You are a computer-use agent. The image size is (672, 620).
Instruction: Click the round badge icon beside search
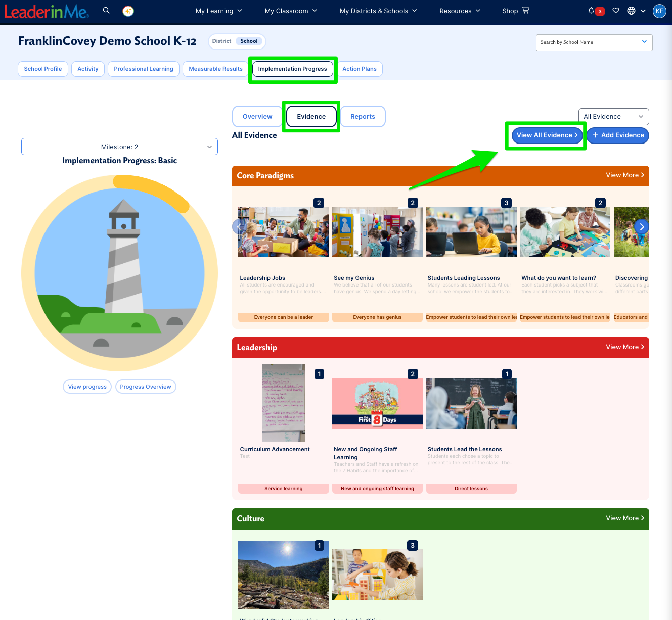coord(128,11)
